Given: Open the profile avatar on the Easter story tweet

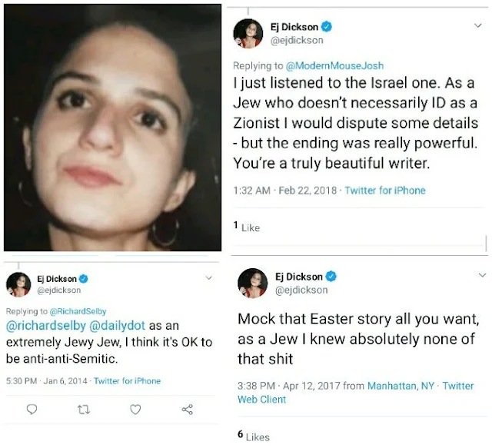Looking at the screenshot, I should (x=253, y=283).
